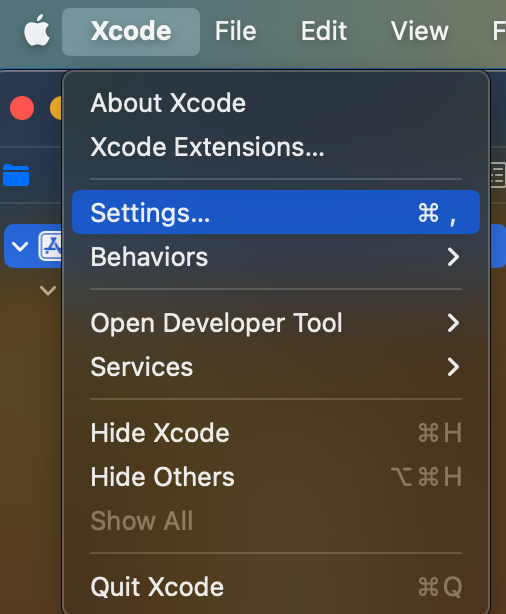The image size is (506, 614).
Task: Expand the Services submenu
Action: pyautogui.click(x=276, y=367)
